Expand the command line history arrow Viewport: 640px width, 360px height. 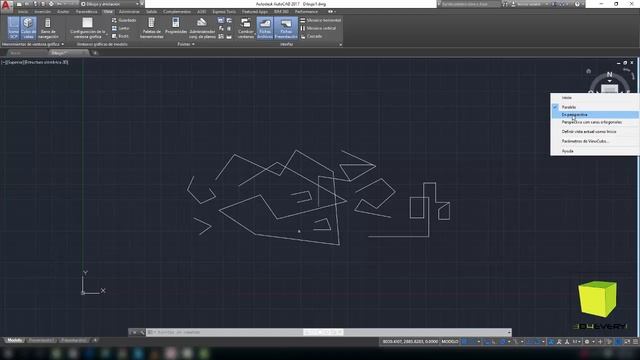pyautogui.click(x=509, y=332)
